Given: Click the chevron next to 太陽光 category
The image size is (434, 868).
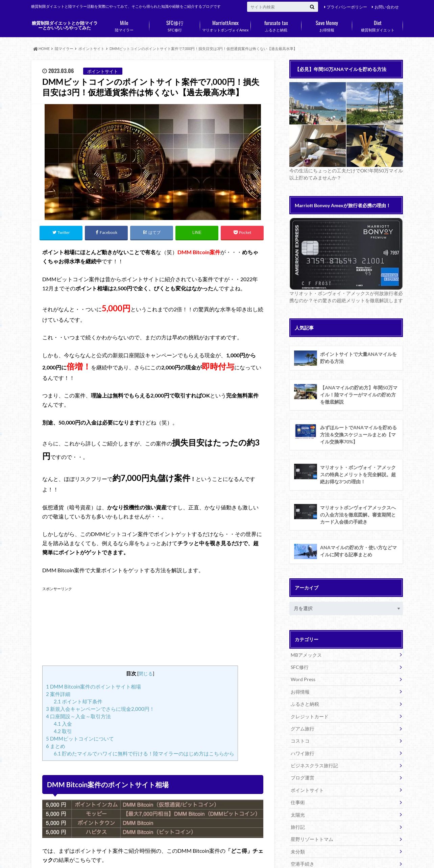Looking at the screenshot, I should tap(401, 815).
